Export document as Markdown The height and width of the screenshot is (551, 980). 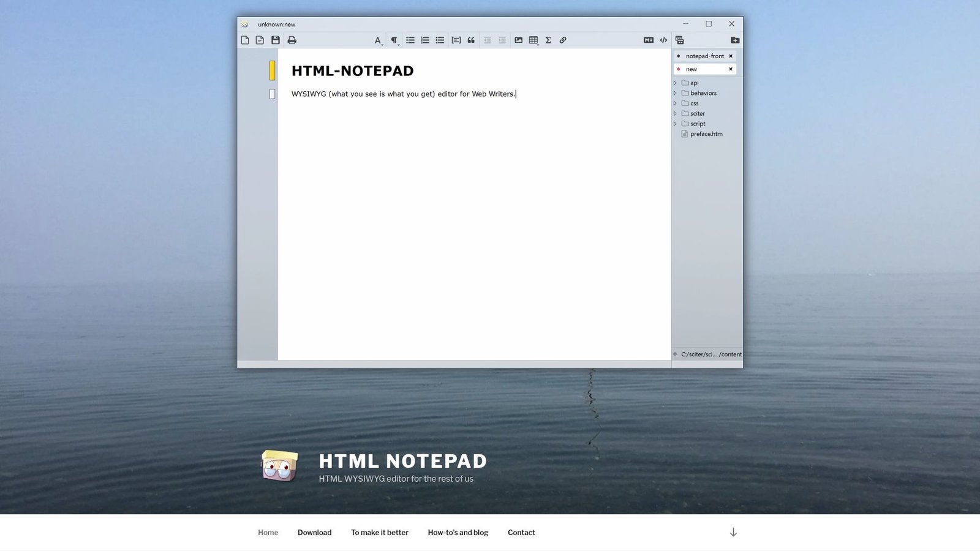tap(647, 40)
